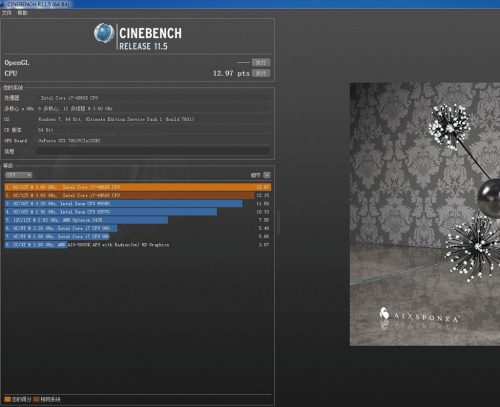Run the CPU benchmark test
This screenshot has height=407, width=500.
point(261,73)
